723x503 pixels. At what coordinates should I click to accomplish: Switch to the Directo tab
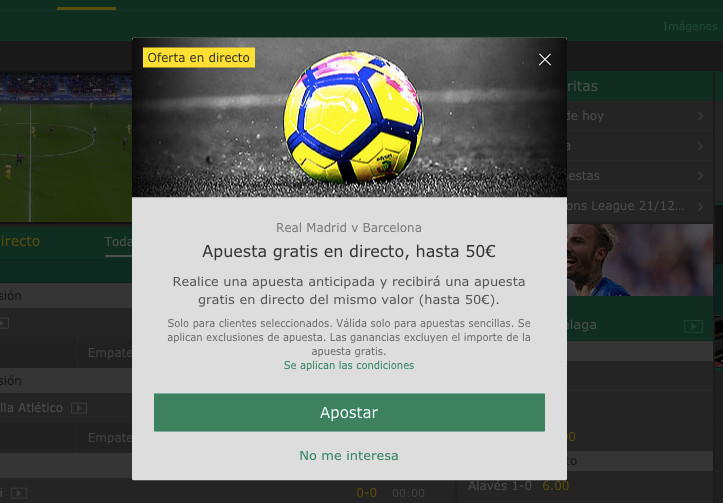(20, 241)
